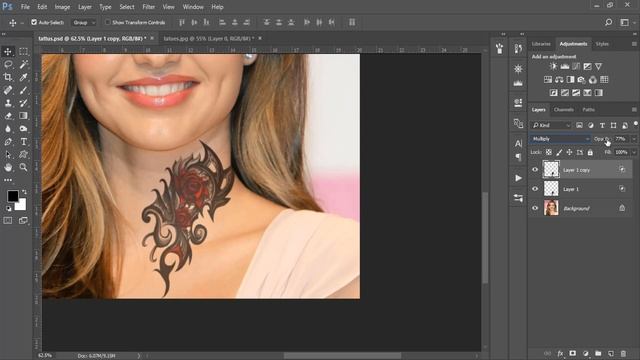640x360 pixels.
Task: Open the layer style fx menu
Action: point(560,353)
